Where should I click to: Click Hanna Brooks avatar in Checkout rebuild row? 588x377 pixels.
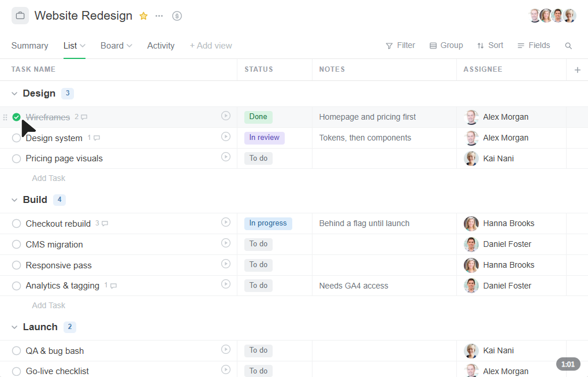coord(471,223)
